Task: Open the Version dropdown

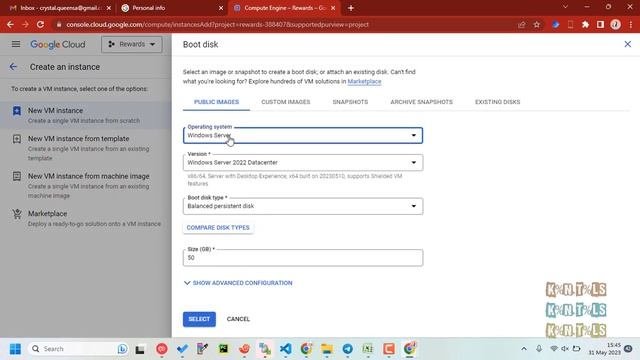Action: point(303,162)
